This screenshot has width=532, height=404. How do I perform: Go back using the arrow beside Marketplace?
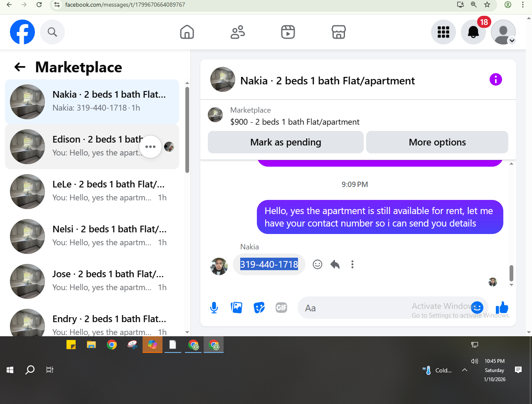pyautogui.click(x=20, y=67)
